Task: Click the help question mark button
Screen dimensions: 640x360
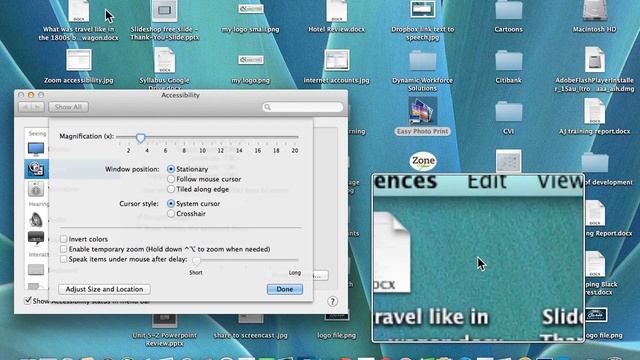Action: point(332,301)
